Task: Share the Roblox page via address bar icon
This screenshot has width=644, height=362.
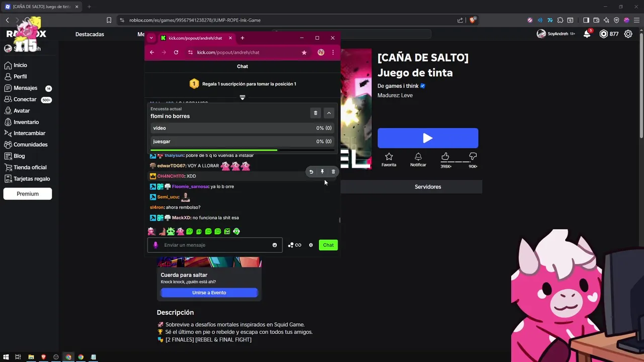Action: (x=460, y=20)
